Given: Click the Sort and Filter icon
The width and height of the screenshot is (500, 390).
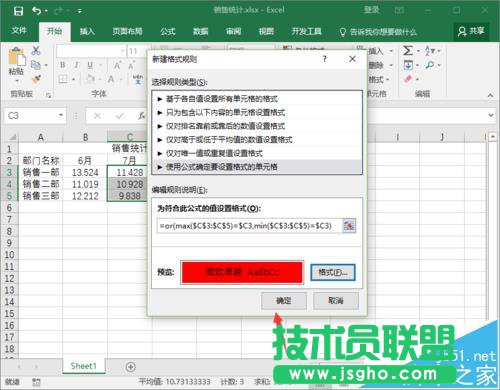Looking at the screenshot, I should [429, 51].
